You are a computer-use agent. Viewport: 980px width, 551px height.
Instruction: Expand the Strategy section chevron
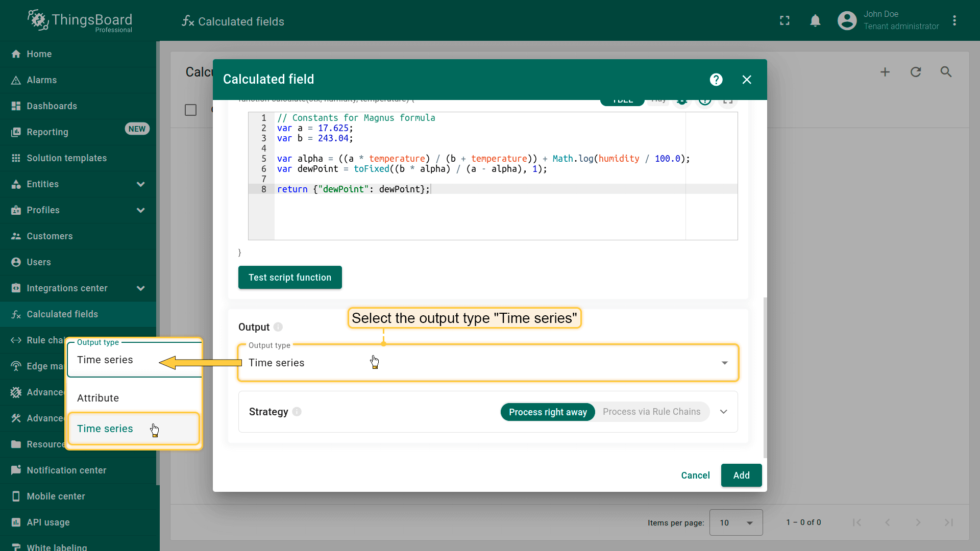(723, 412)
